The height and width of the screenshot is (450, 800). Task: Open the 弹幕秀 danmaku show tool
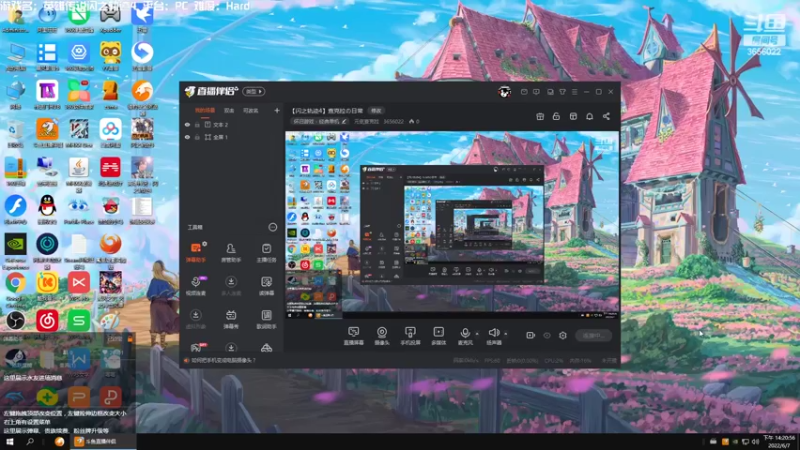click(231, 319)
